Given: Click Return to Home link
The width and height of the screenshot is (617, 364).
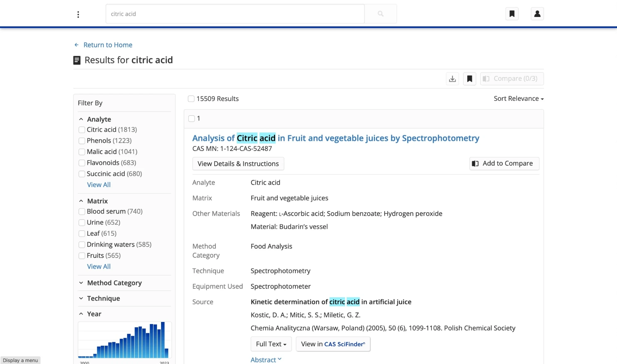Looking at the screenshot, I should click(x=108, y=45).
